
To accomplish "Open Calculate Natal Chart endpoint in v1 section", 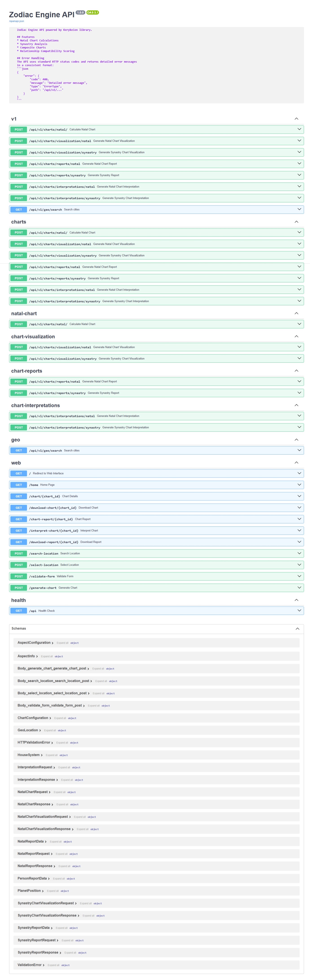I will [156, 129].
